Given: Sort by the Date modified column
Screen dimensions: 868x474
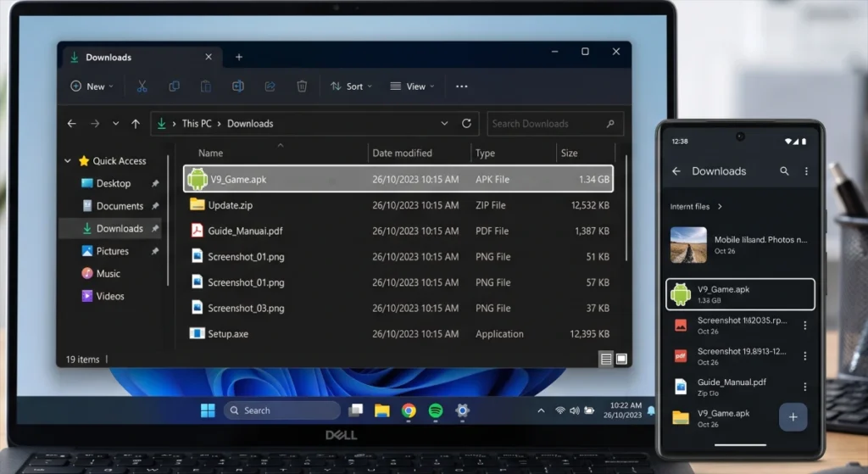Looking at the screenshot, I should pos(402,153).
